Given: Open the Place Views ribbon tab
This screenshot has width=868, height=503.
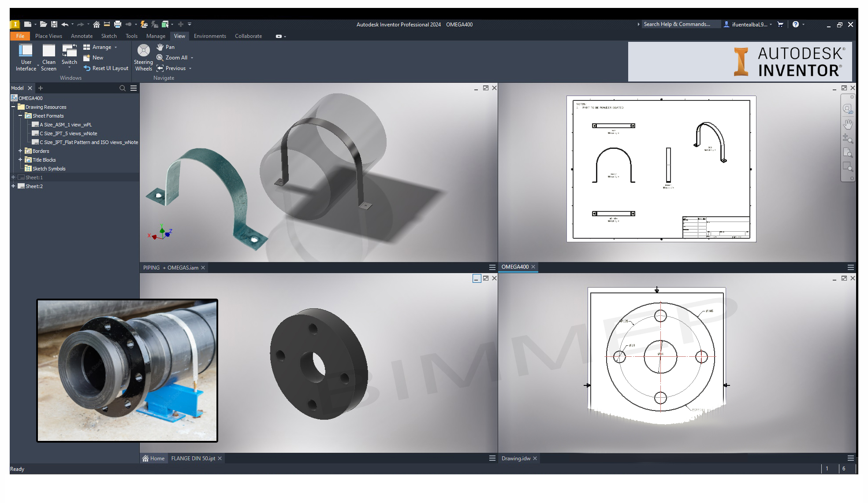Looking at the screenshot, I should point(48,36).
